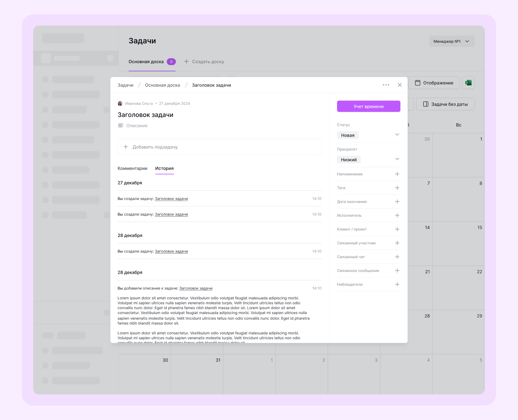Click the Низкий priority badge
This screenshot has height=420, width=518.
[349, 160]
